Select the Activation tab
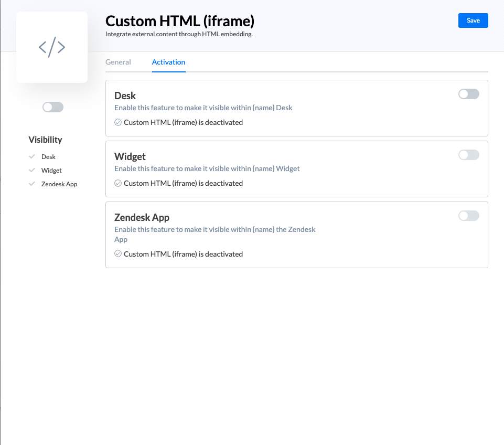The height and width of the screenshot is (445, 504). [x=168, y=62]
